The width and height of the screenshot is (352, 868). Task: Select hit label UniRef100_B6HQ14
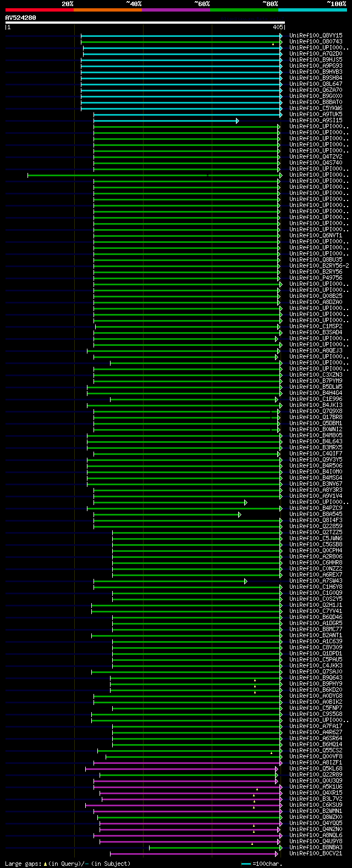tap(316, 744)
